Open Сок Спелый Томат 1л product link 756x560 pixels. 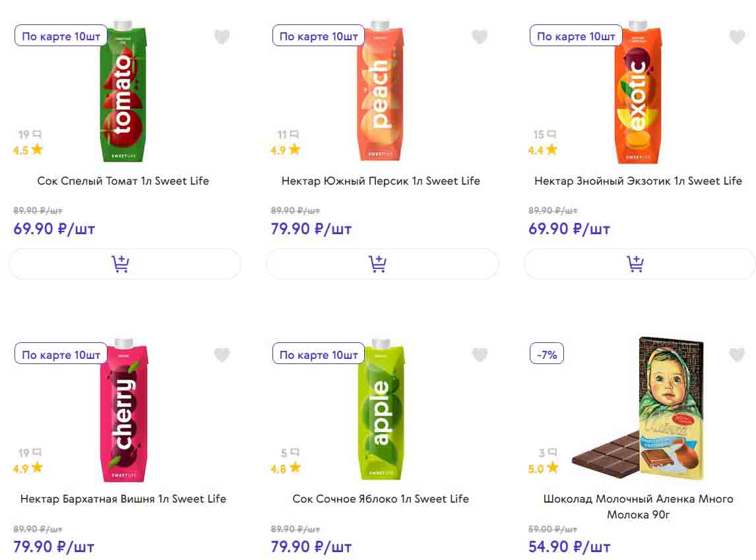tap(123, 181)
